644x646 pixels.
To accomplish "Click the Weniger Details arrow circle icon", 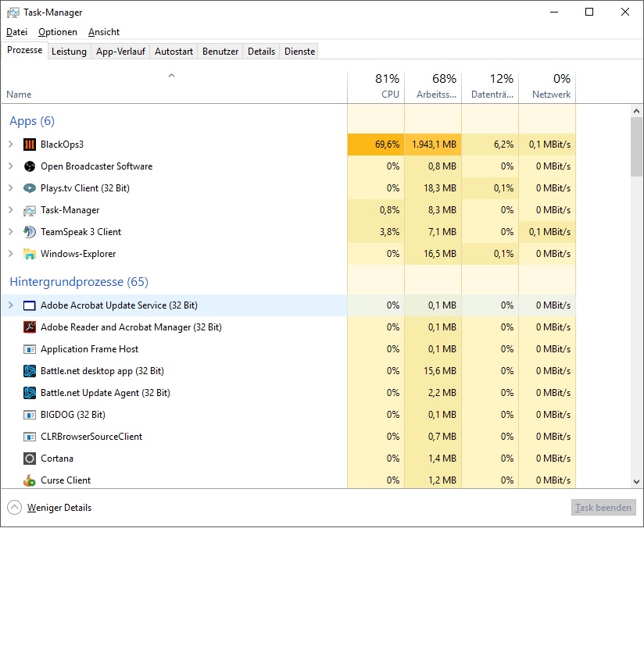I will (x=14, y=508).
